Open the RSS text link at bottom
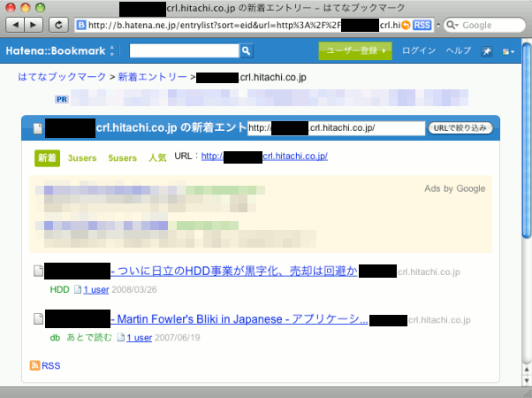Viewport: 532px width, 398px height. coord(51,366)
